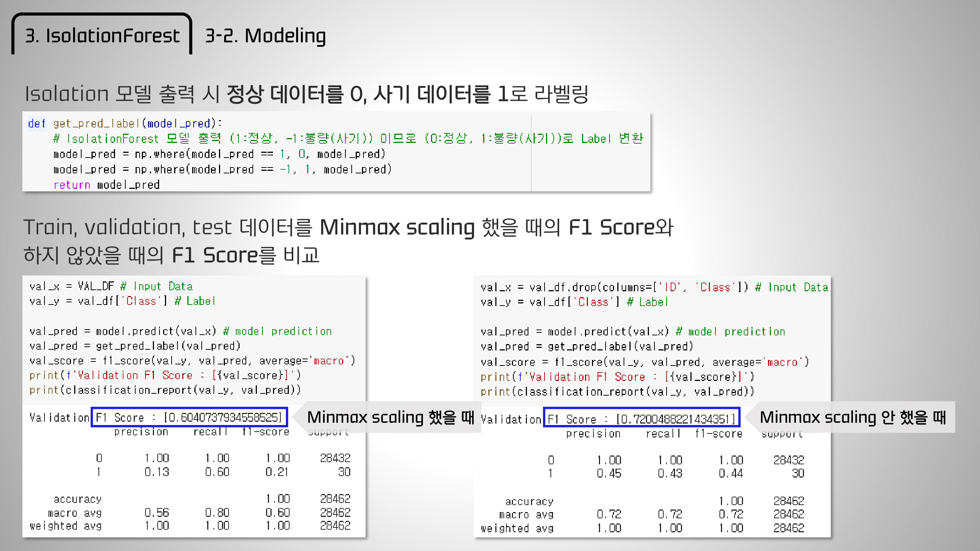The height and width of the screenshot is (551, 980).
Task: Click the '3. IsolationForest' section tab
Action: 102,35
